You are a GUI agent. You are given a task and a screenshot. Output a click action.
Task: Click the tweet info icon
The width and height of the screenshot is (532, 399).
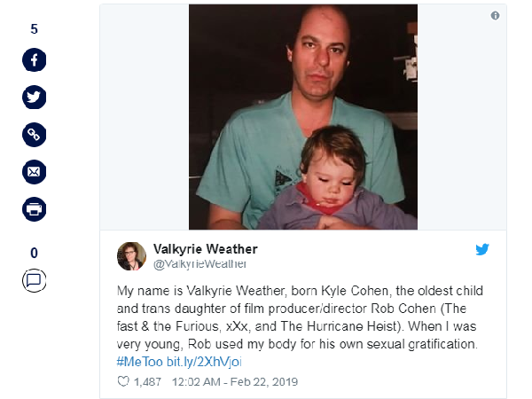495,16
